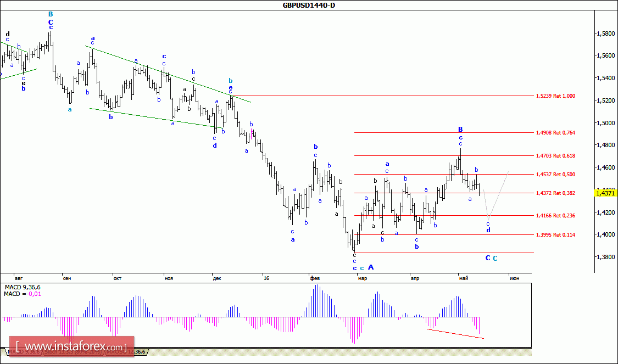Click the 1,4166 Ret 0,236 label
The height and width of the screenshot is (364, 618).
point(555,216)
